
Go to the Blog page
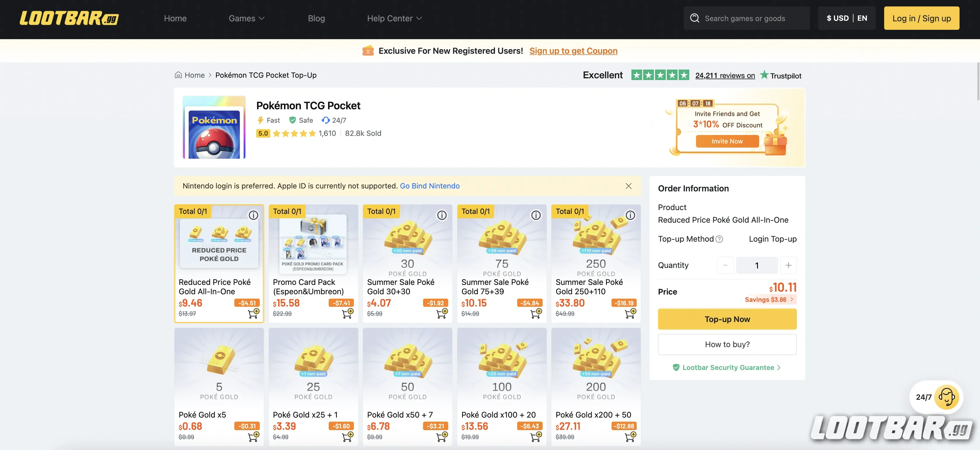[x=316, y=18]
